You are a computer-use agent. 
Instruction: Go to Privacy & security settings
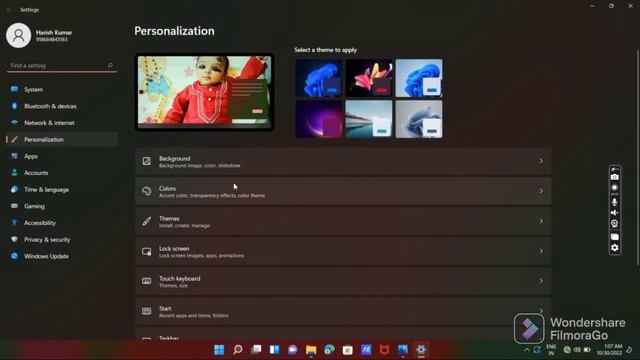click(x=62, y=240)
